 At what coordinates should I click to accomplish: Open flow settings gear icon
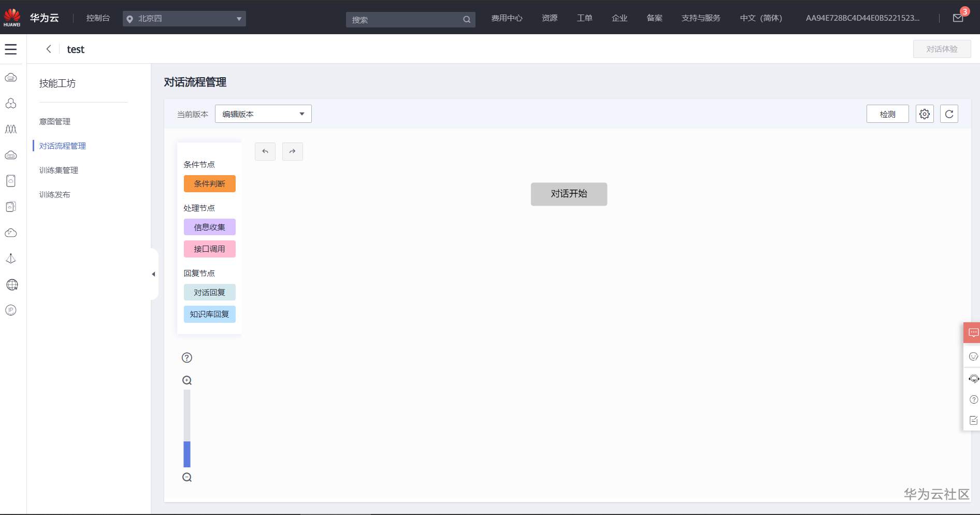925,114
